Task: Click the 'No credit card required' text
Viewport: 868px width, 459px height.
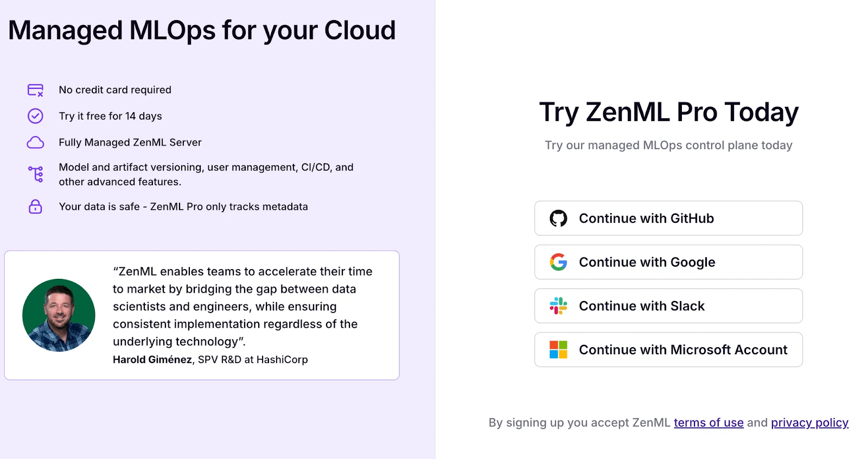Action: [x=115, y=90]
